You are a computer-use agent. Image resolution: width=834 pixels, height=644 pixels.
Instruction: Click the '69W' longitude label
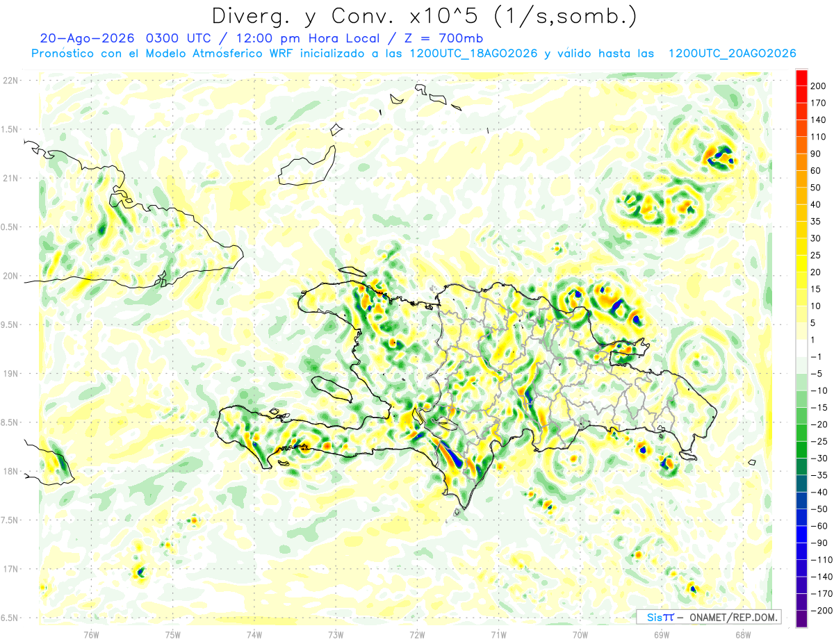pos(662,634)
